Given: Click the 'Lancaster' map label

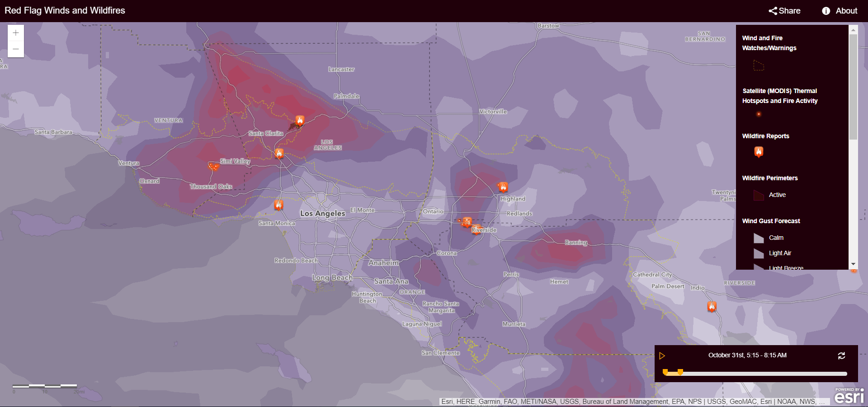Looking at the screenshot, I should tap(341, 69).
